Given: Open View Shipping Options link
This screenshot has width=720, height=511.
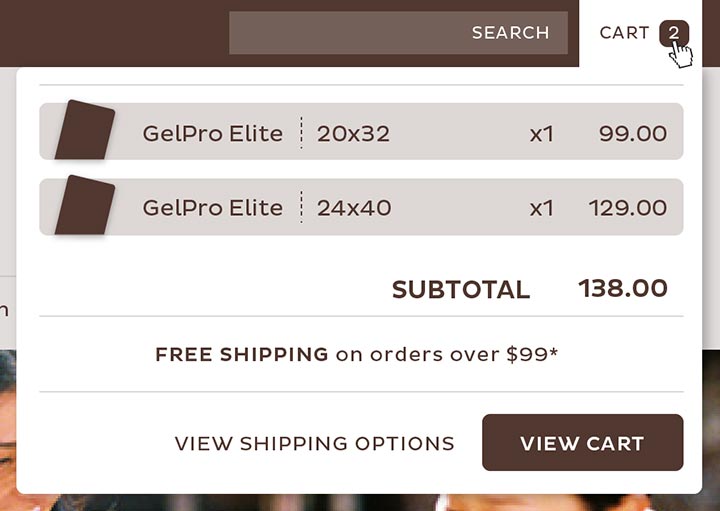Looking at the screenshot, I should coord(314,443).
